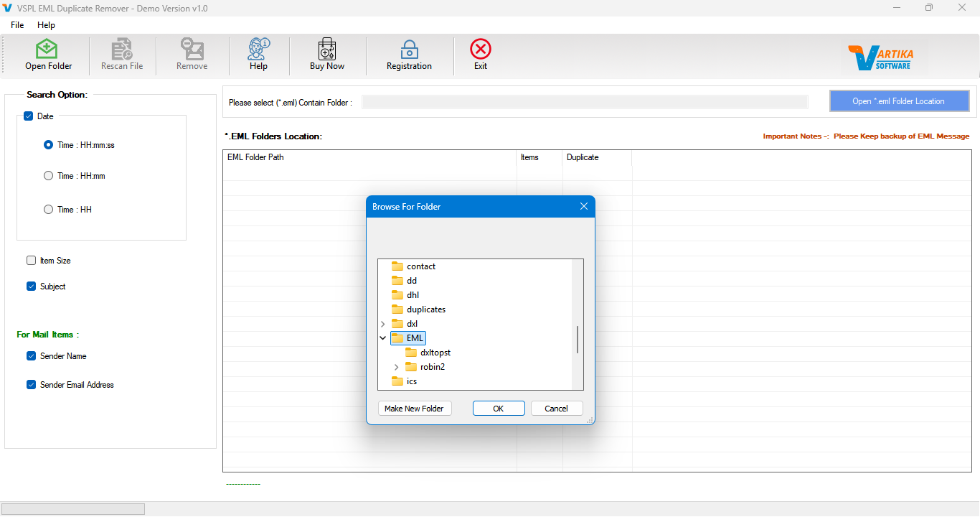Screen dimensions: 980x517
Task: Click Open *.eml Folder Location button
Action: 899,101
